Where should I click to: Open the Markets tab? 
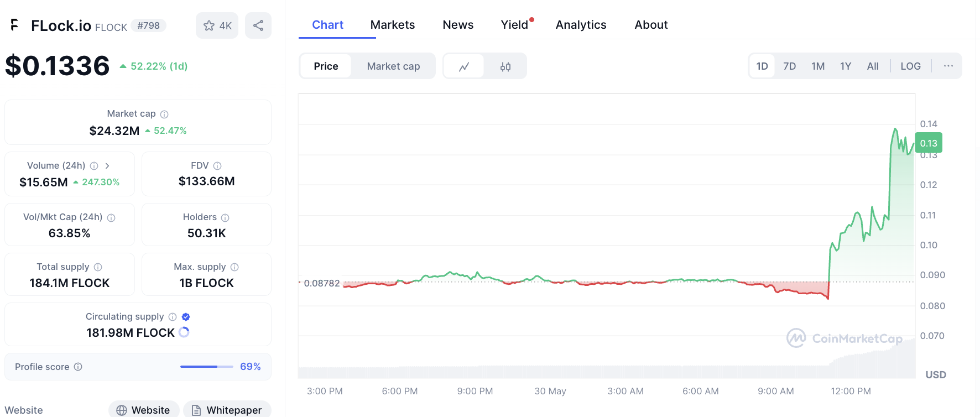[x=393, y=25]
